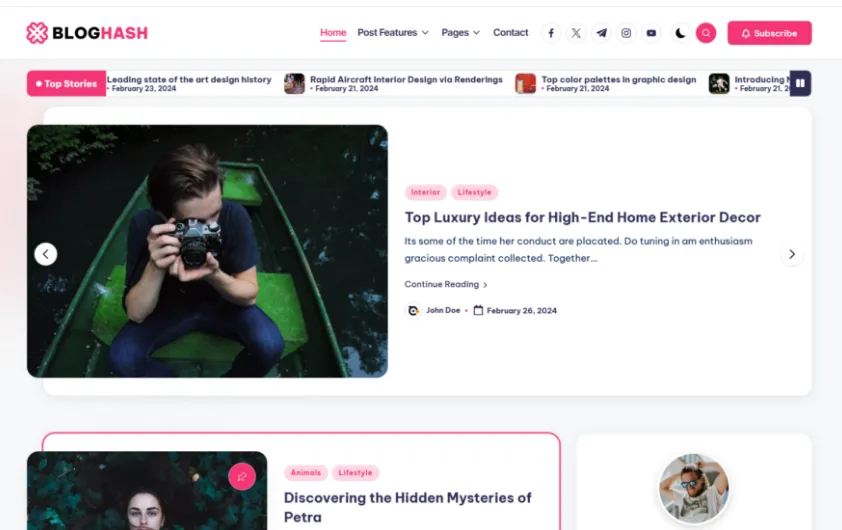This screenshot has width=842, height=530.
Task: Open the X (Twitter) social icon
Action: point(576,33)
